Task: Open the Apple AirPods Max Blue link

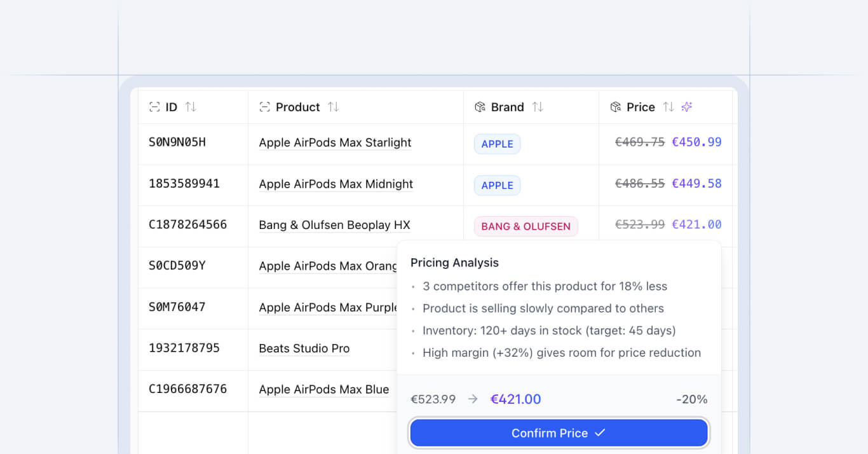Action: [323, 390]
